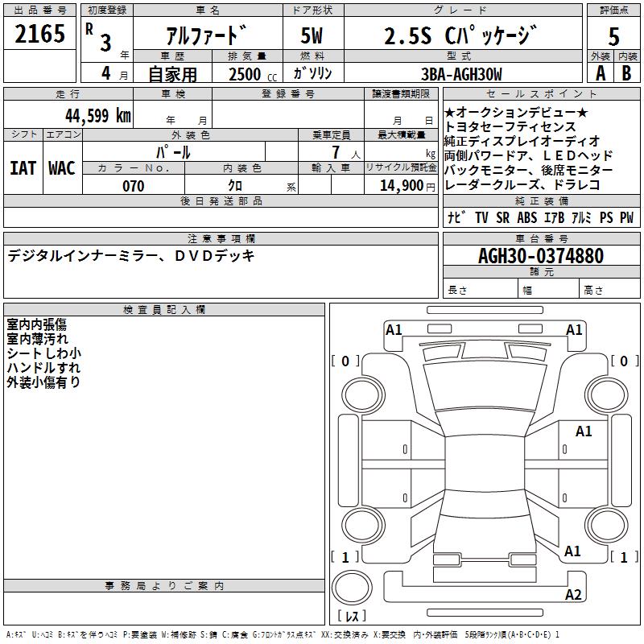Select the エアB equipment item

[x=555, y=217]
